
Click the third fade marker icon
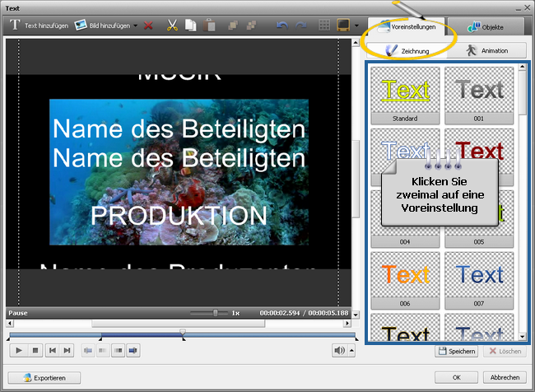[118, 350]
